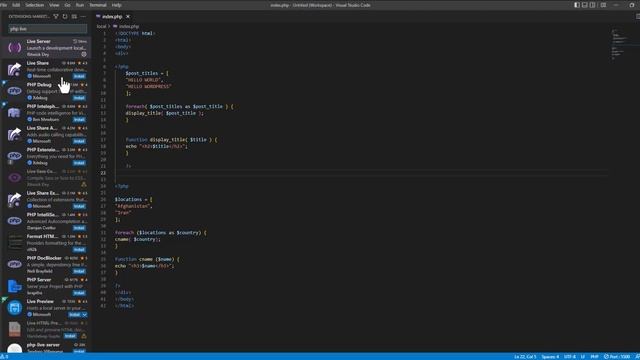Stop Live Server at 'Port : 5500'

pos(617,357)
